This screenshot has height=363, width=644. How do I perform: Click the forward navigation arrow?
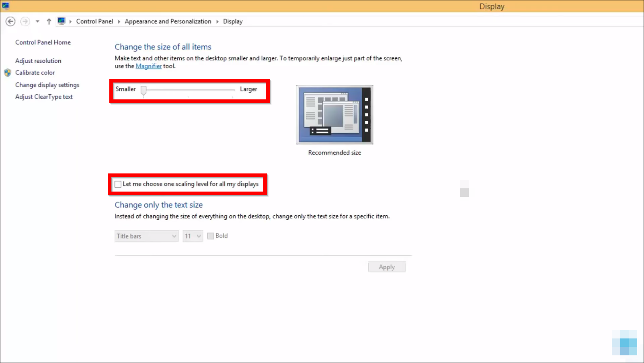pos(25,21)
